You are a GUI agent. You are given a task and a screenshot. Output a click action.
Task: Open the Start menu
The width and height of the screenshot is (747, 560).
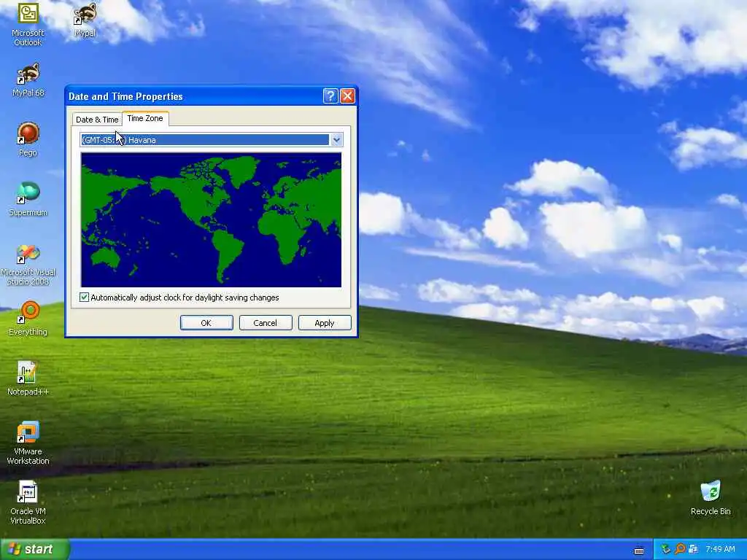[34, 549]
